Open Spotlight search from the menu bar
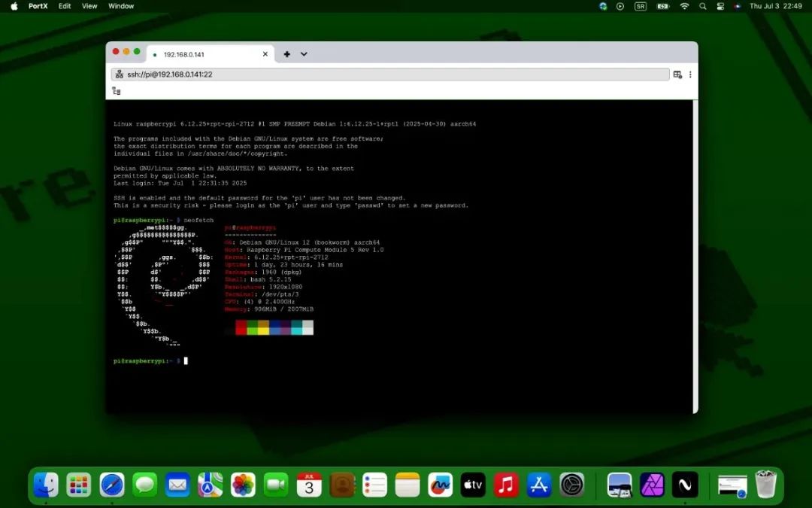The image size is (812, 508). tap(703, 6)
